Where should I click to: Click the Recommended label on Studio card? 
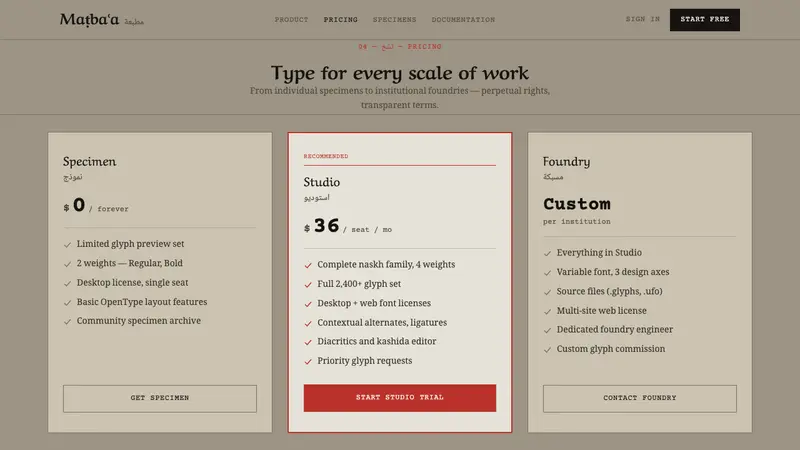326,156
